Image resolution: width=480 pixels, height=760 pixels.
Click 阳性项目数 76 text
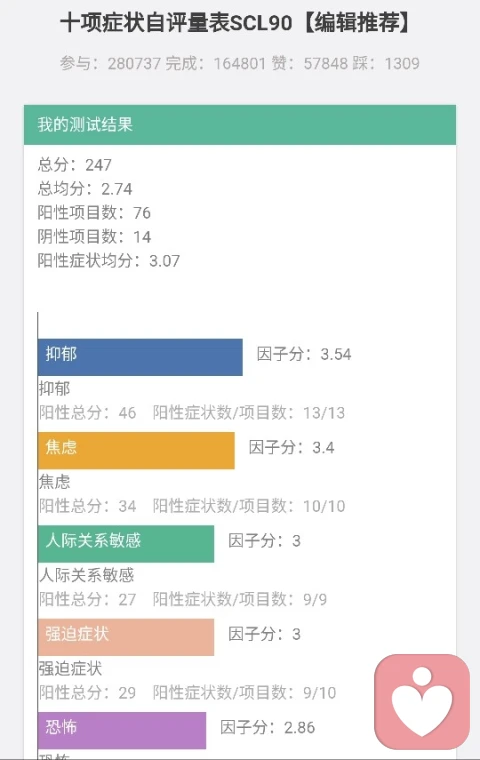pyautogui.click(x=94, y=213)
